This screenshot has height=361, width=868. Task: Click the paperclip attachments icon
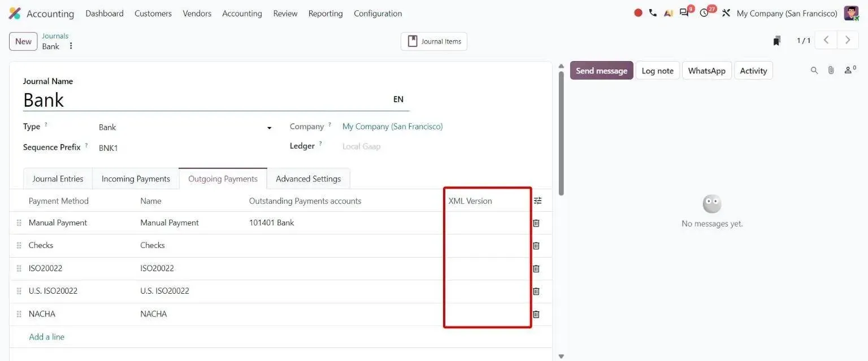pyautogui.click(x=831, y=70)
